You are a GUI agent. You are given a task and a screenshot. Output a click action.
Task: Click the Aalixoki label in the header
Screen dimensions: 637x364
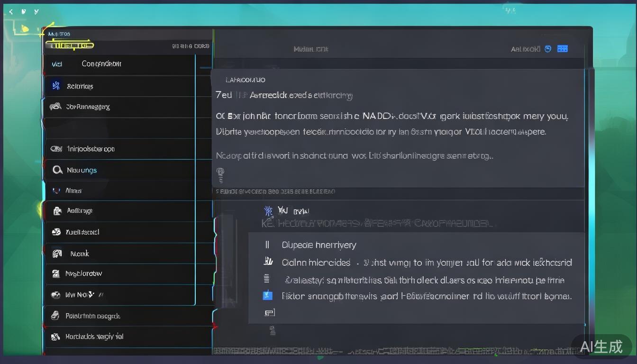tap(525, 49)
